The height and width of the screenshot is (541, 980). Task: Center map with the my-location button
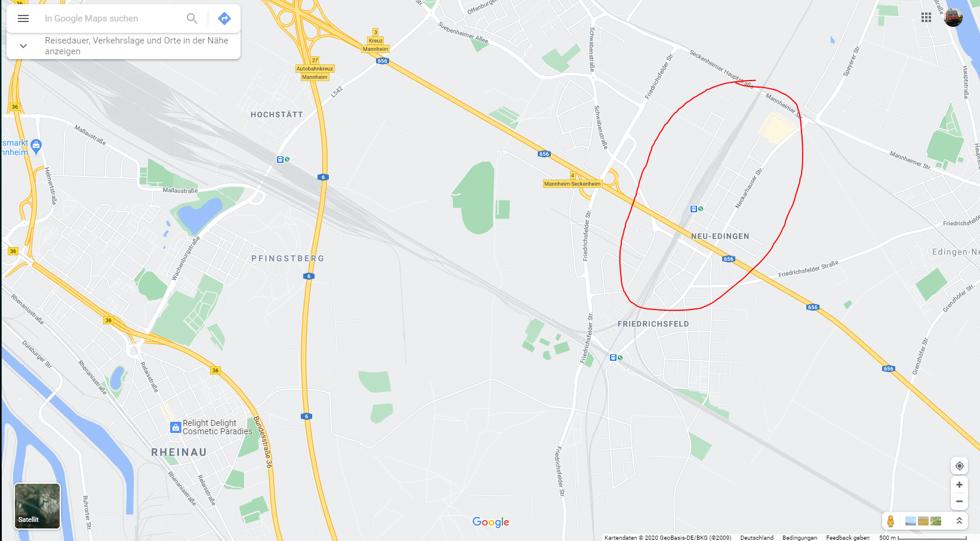pyautogui.click(x=960, y=466)
